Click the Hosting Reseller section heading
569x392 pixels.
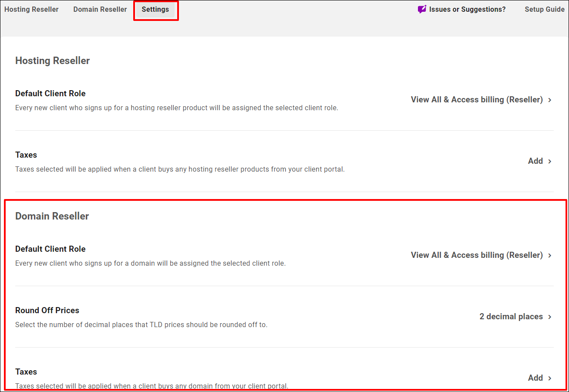(52, 61)
